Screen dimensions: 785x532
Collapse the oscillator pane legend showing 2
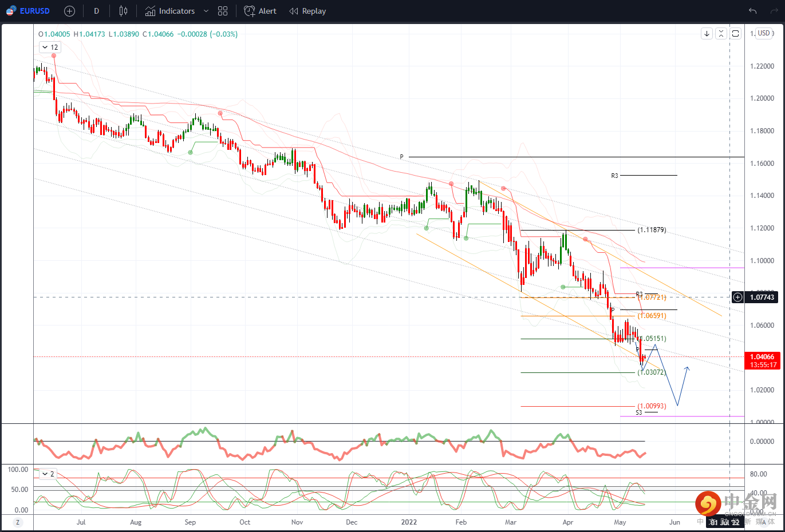click(x=48, y=474)
